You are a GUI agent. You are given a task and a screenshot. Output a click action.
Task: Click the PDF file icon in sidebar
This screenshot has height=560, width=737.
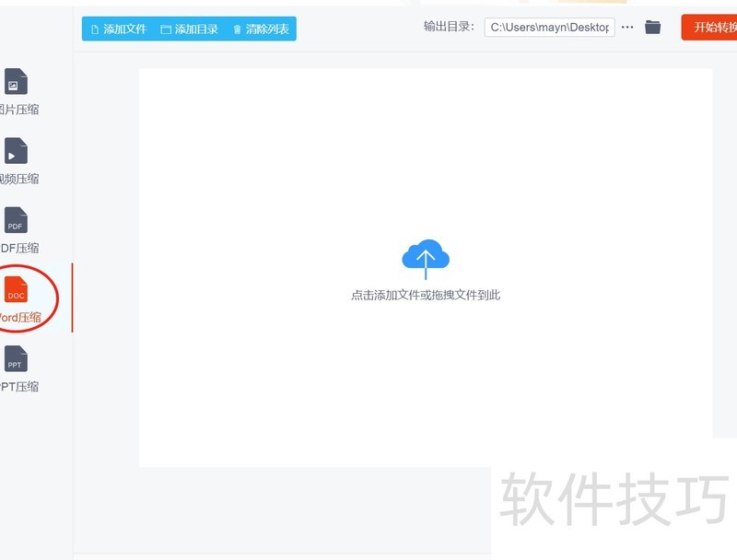[x=16, y=220]
